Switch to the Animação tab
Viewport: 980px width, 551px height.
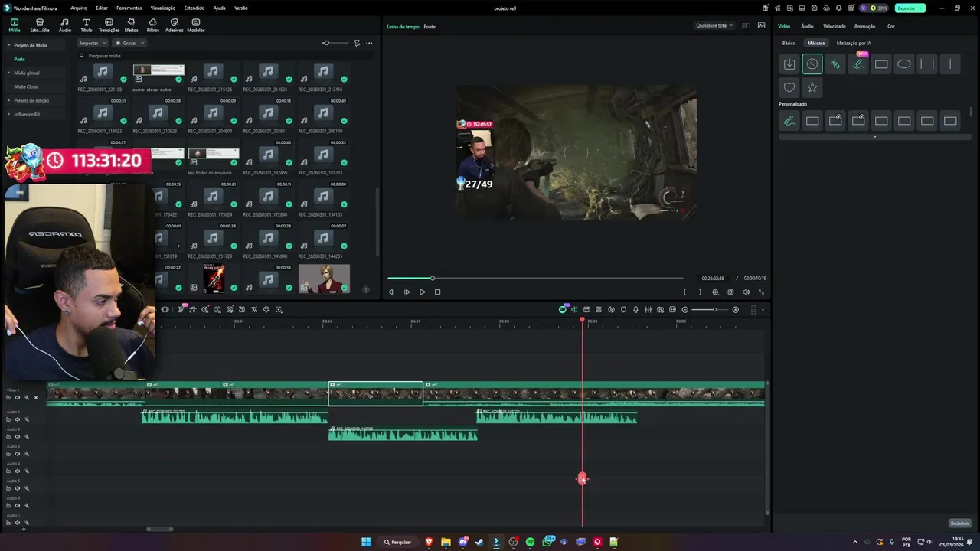[864, 26]
